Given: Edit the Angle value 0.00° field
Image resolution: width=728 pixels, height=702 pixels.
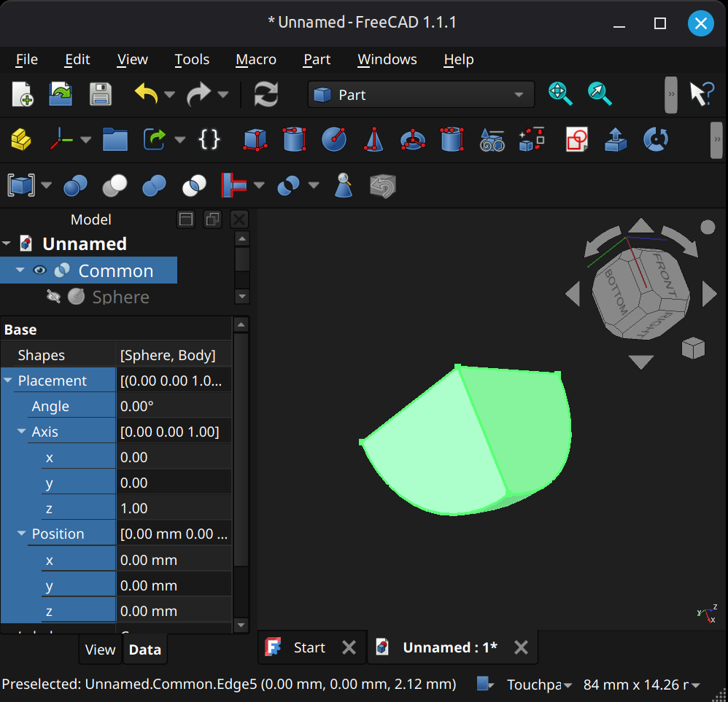Looking at the screenshot, I should 174,406.
